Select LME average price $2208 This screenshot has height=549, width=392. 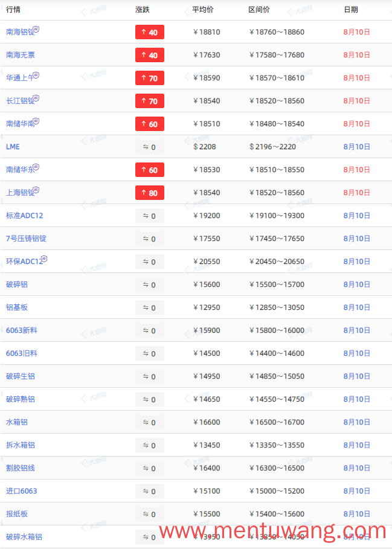coord(204,147)
